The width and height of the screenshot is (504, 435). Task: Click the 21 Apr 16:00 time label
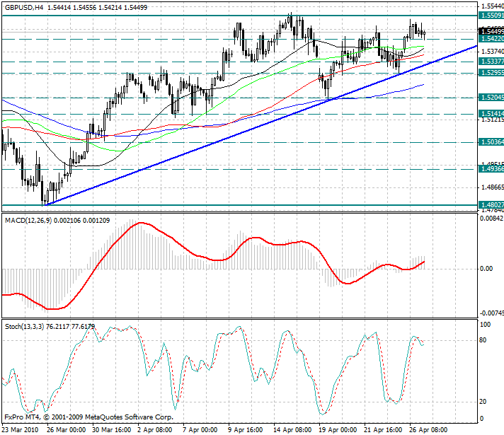click(x=383, y=430)
